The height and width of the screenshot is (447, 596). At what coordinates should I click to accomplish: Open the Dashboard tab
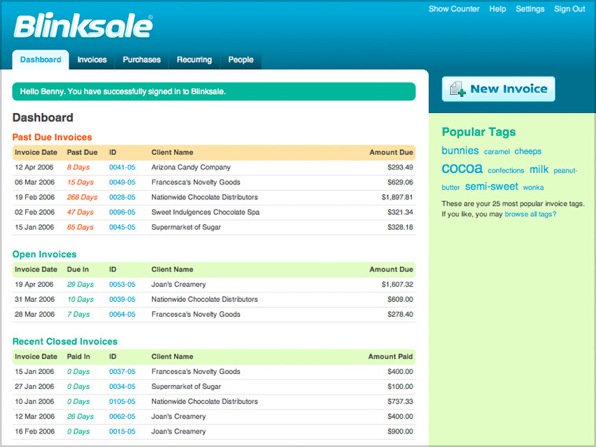(41, 60)
